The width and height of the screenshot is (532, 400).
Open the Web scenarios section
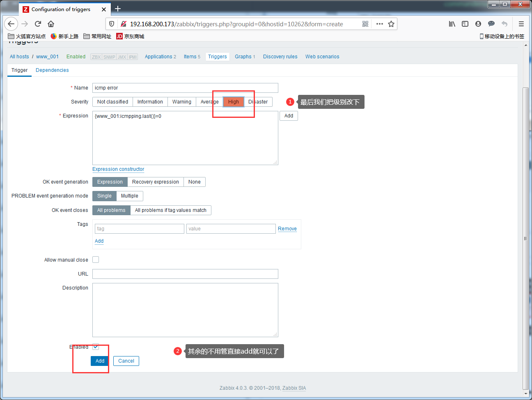[322, 57]
